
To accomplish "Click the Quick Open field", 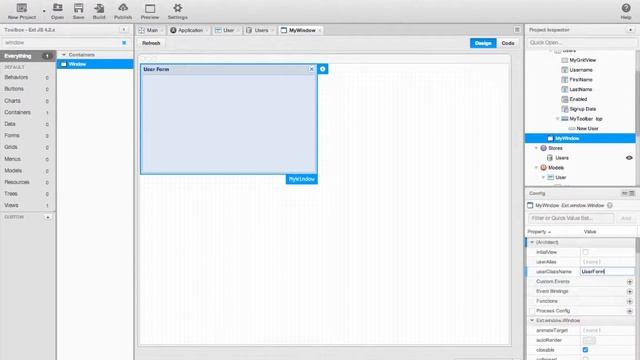I will pyautogui.click(x=581, y=42).
